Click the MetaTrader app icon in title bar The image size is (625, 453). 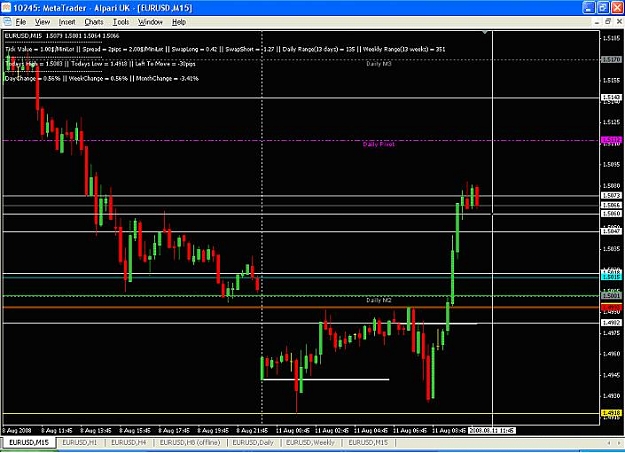tap(6, 8)
